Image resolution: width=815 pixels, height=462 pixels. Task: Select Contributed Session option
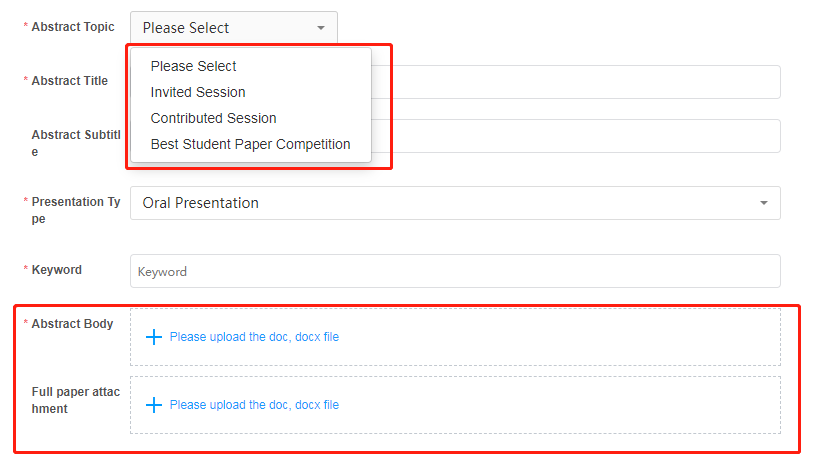pos(213,118)
